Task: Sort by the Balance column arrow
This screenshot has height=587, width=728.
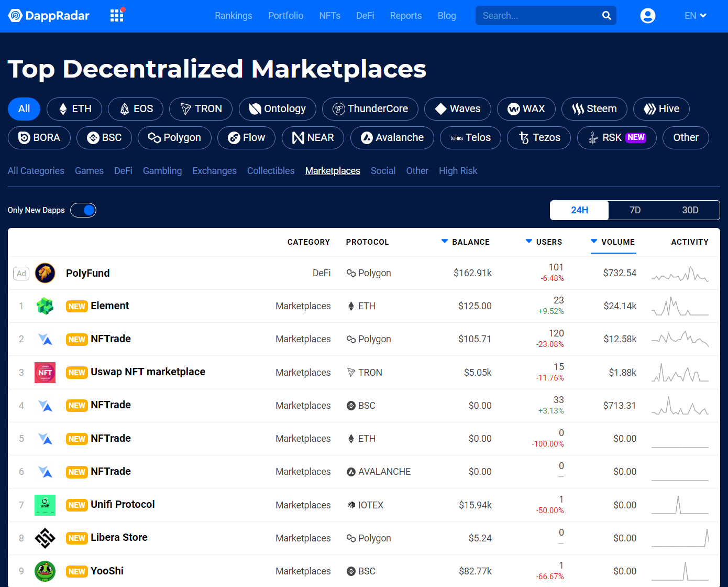Action: click(x=444, y=242)
